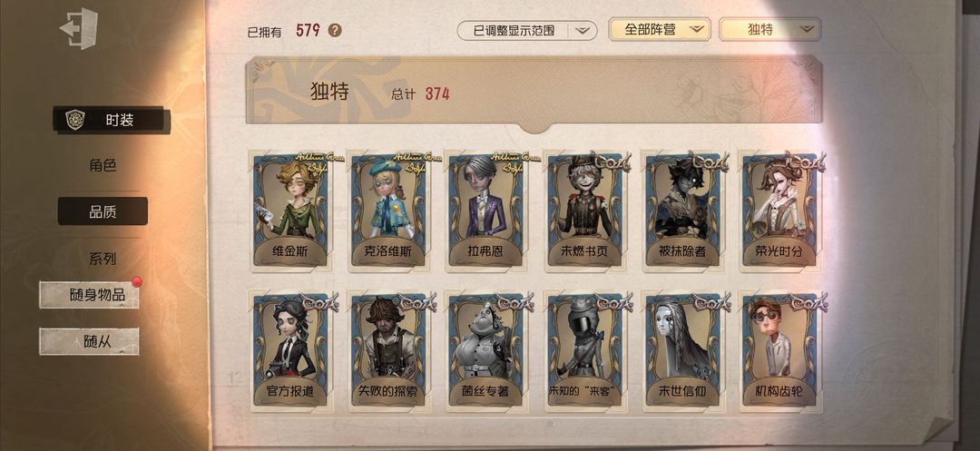Open the 被抹除者 costume card
The image size is (980, 451).
[682, 211]
